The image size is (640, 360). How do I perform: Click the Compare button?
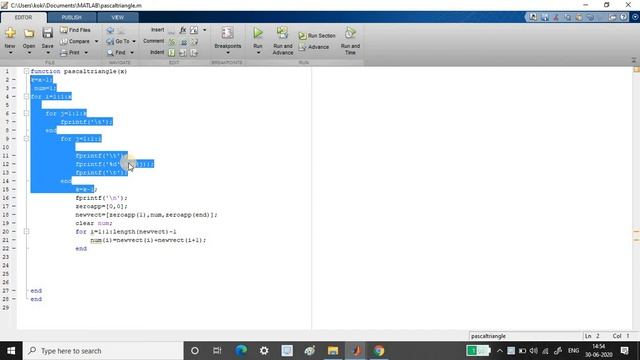pos(75,41)
